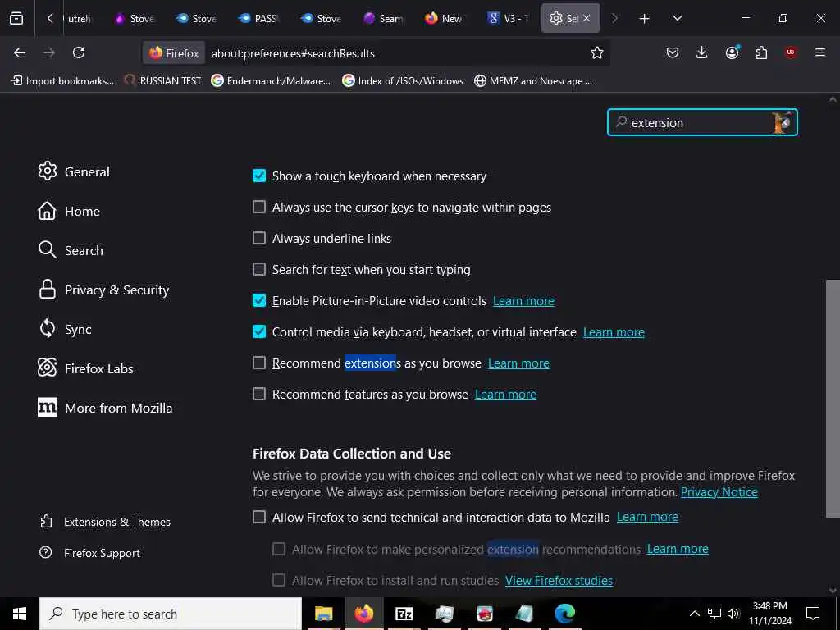Image resolution: width=840 pixels, height=630 pixels.
Task: Switch to the V3 browser tab
Action: pyautogui.click(x=508, y=18)
